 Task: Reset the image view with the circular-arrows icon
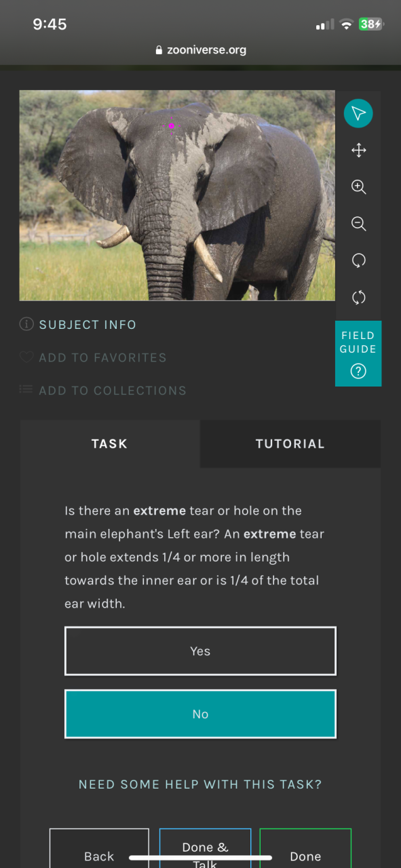click(x=358, y=297)
